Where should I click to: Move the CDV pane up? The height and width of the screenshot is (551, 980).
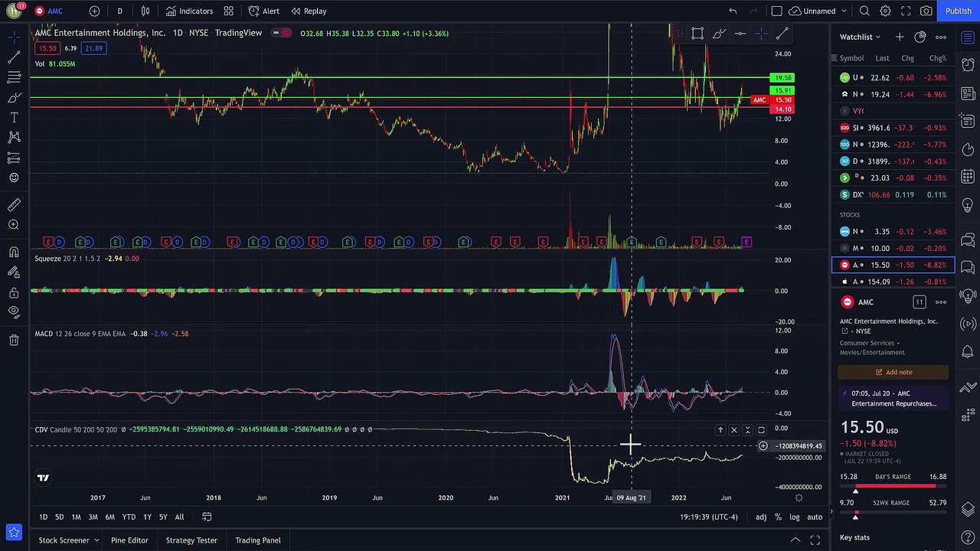point(720,430)
